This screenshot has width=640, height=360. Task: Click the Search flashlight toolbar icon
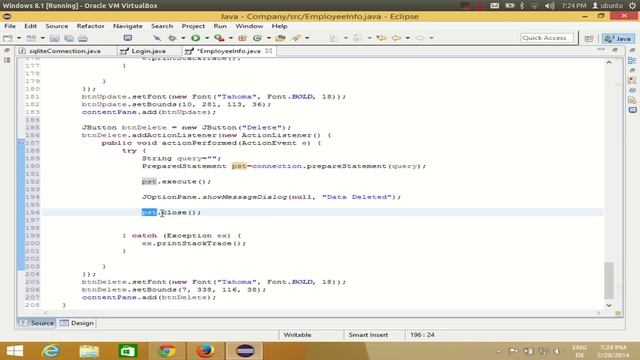[x=296, y=38]
